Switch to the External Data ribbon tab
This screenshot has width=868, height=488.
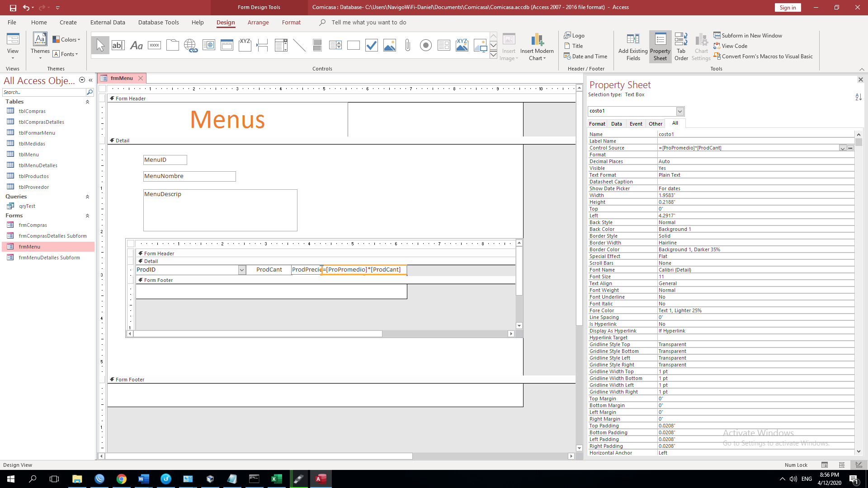pyautogui.click(x=108, y=23)
